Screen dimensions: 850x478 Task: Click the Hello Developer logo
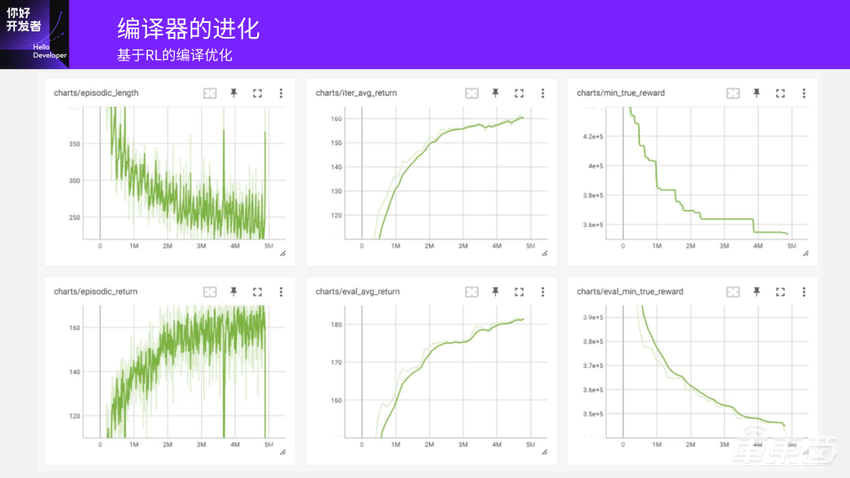[35, 34]
